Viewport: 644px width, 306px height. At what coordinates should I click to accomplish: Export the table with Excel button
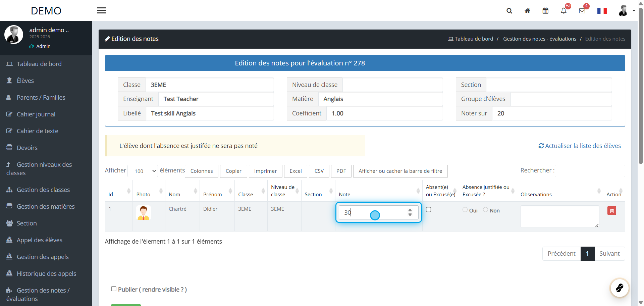coord(296,171)
